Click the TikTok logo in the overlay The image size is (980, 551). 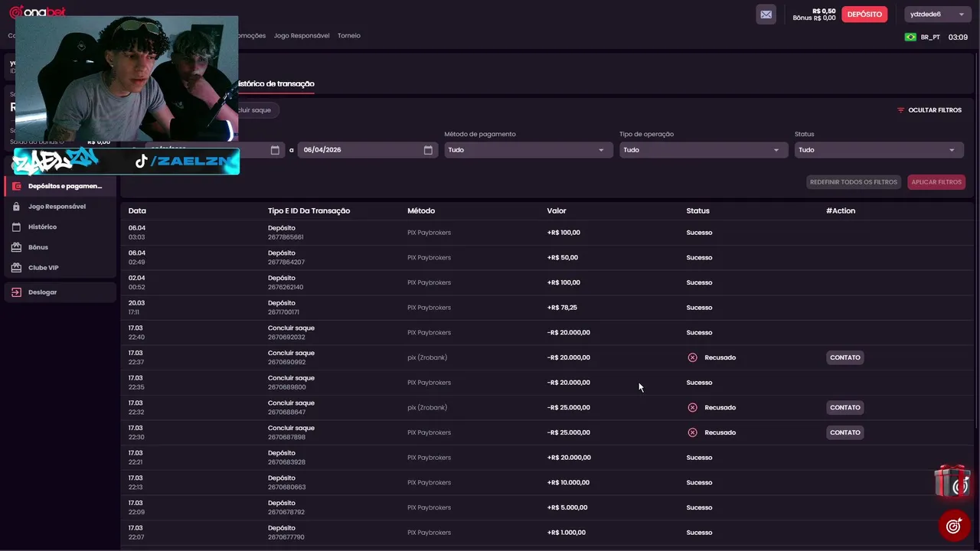[x=141, y=161]
